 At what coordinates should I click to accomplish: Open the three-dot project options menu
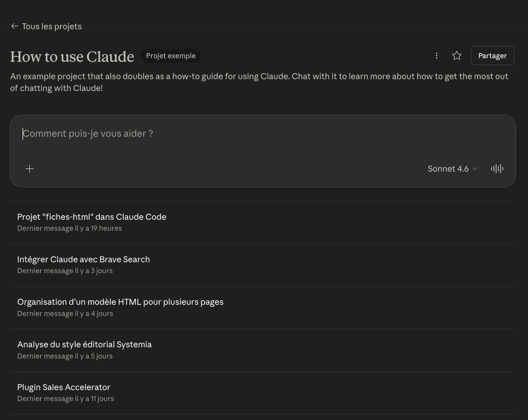pyautogui.click(x=436, y=56)
